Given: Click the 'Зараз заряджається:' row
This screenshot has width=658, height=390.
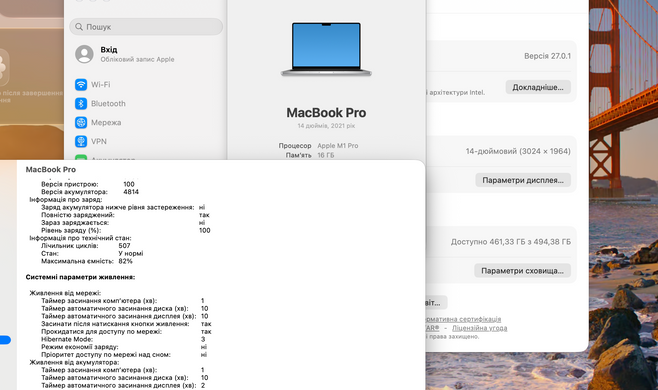Looking at the screenshot, I should [x=123, y=222].
